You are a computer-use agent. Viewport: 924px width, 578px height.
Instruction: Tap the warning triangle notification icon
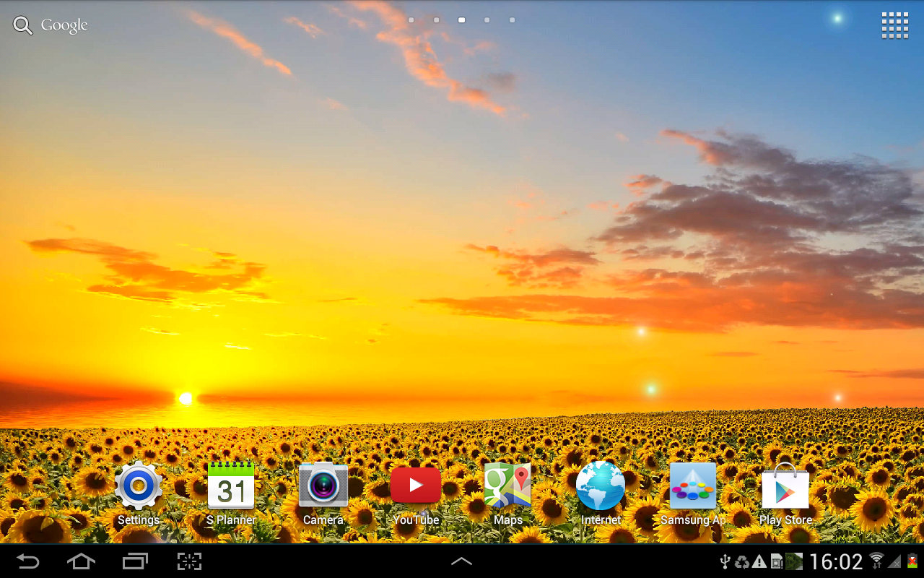point(759,562)
